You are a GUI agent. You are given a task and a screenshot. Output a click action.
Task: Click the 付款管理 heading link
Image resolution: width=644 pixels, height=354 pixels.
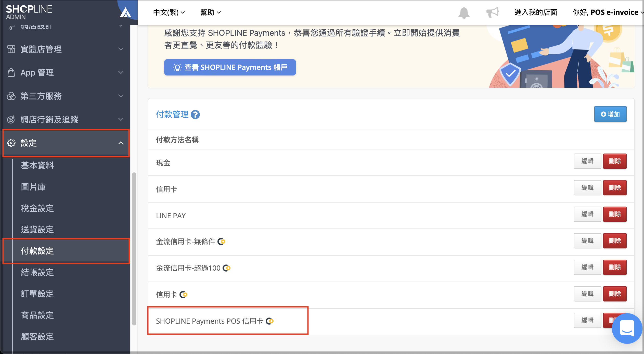coord(172,115)
